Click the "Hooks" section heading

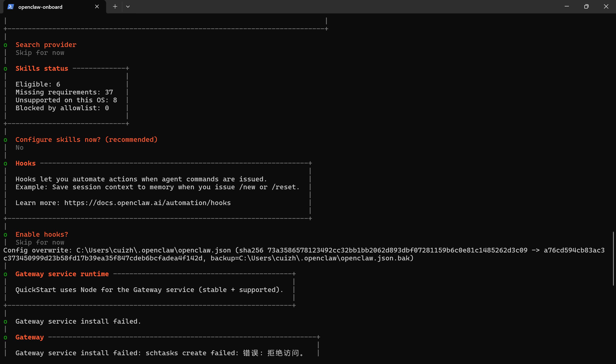25,163
